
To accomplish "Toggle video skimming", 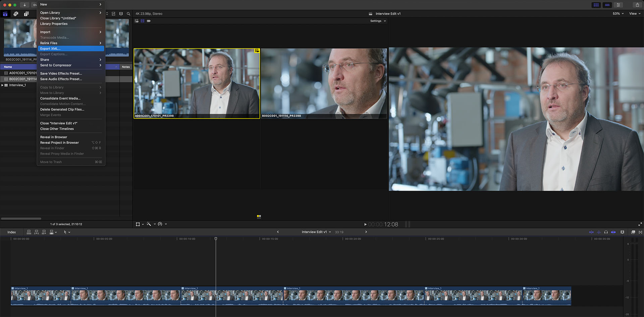I will pos(591,232).
